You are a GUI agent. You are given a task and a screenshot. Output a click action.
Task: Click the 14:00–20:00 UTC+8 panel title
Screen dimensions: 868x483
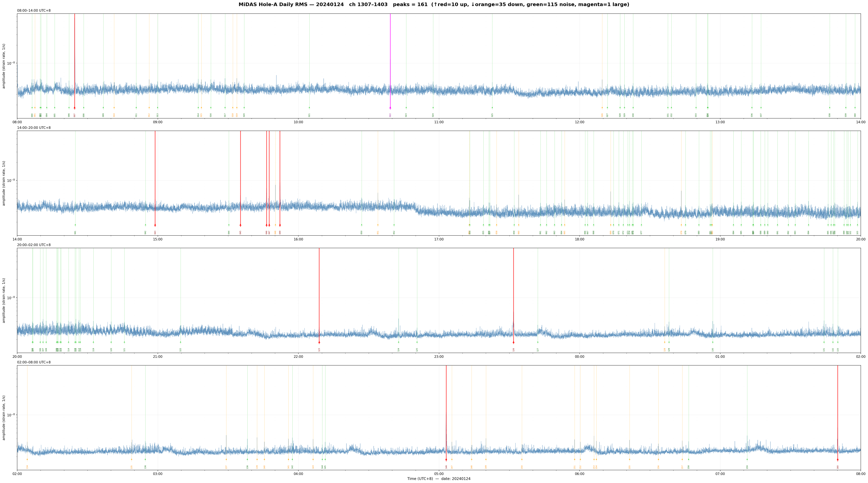pyautogui.click(x=34, y=128)
